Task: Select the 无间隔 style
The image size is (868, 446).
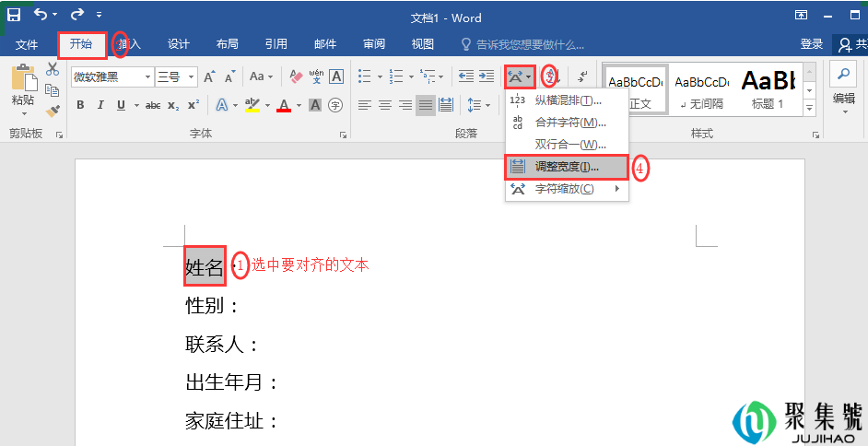Action: pyautogui.click(x=702, y=89)
